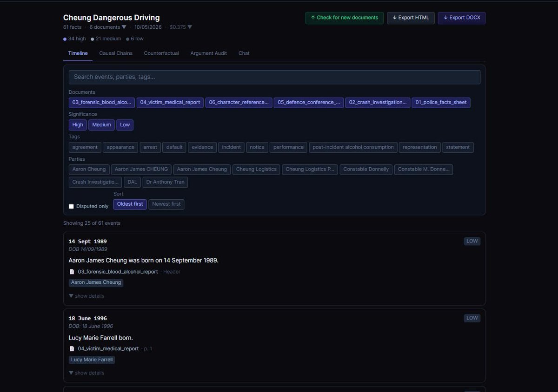Image resolution: width=558 pixels, height=392 pixels.
Task: Expand show details for the Aaron Cheung birth event
Action: pyautogui.click(x=86, y=296)
